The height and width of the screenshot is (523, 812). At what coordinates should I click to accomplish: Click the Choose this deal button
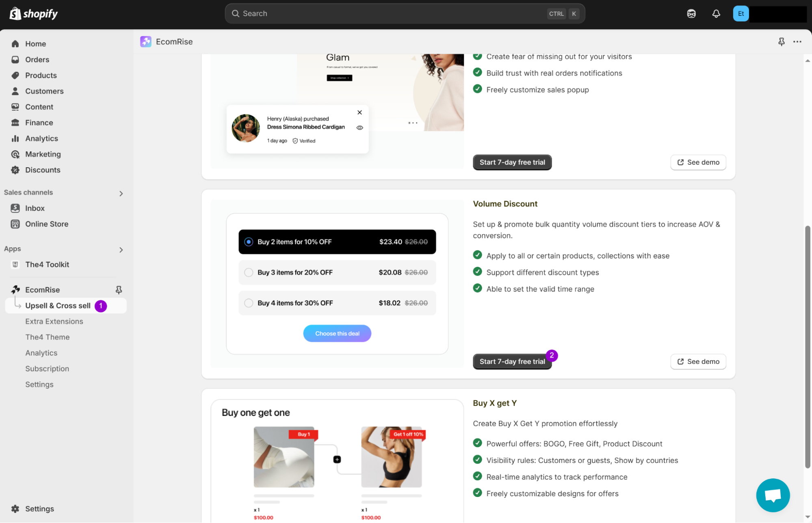click(x=337, y=334)
